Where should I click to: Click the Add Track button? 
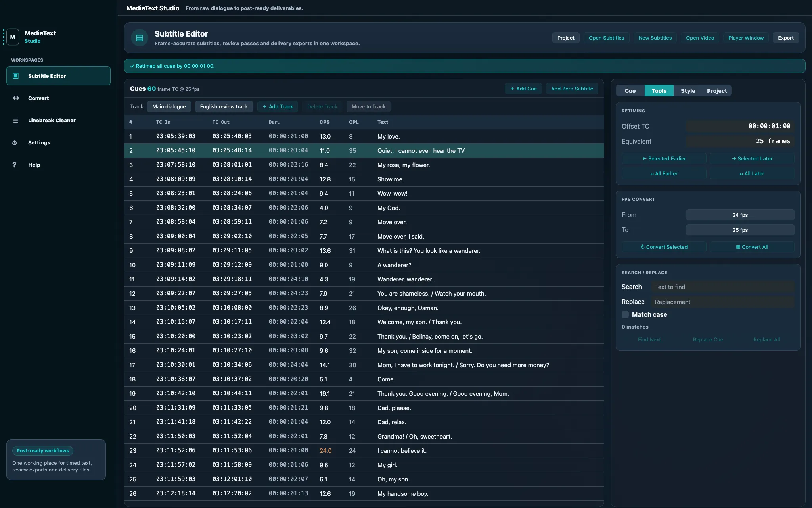pyautogui.click(x=278, y=106)
